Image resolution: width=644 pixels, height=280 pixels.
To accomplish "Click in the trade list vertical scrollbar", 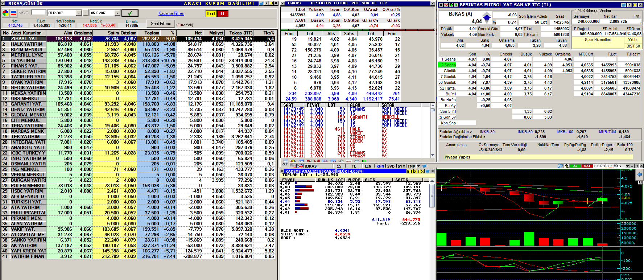I will [x=432, y=131].
